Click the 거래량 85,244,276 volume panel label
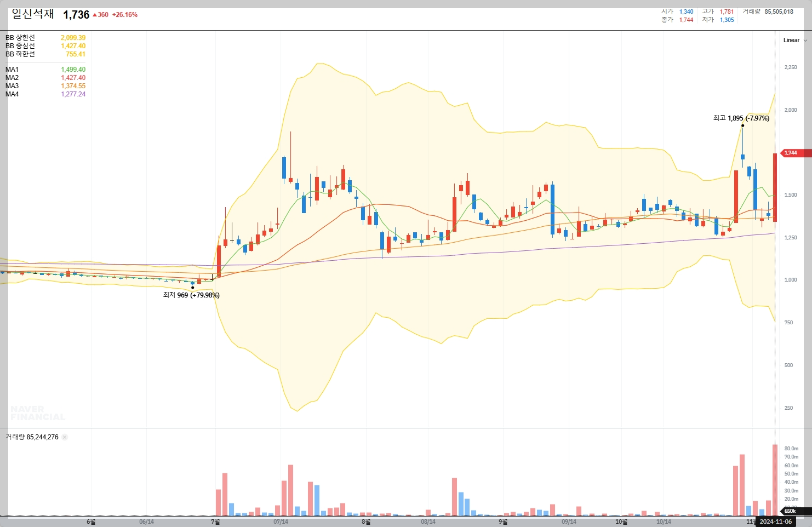 (32, 437)
